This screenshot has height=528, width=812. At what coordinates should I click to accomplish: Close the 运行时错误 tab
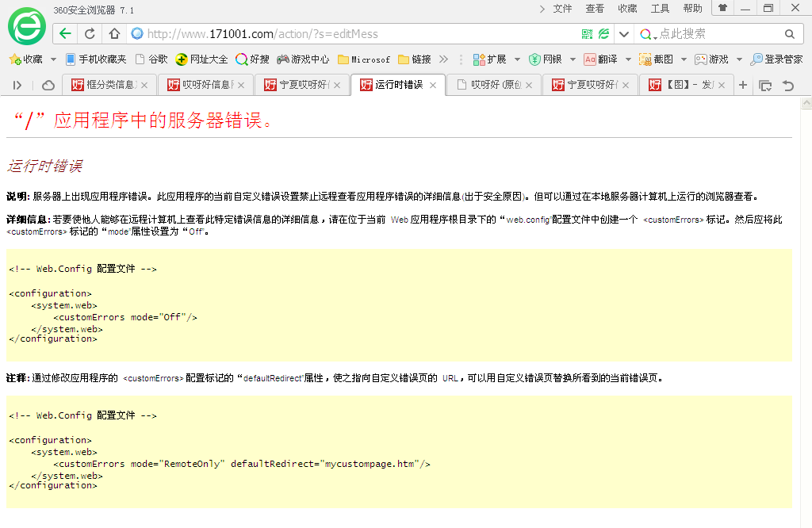433,86
